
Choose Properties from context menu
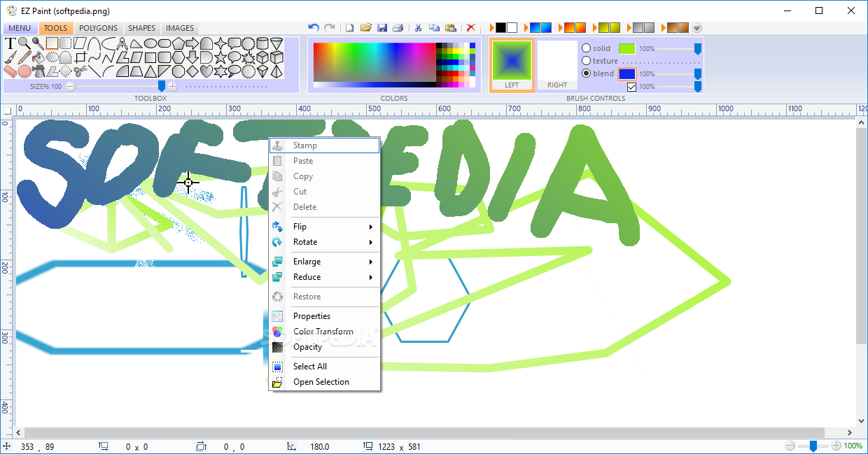click(325, 316)
